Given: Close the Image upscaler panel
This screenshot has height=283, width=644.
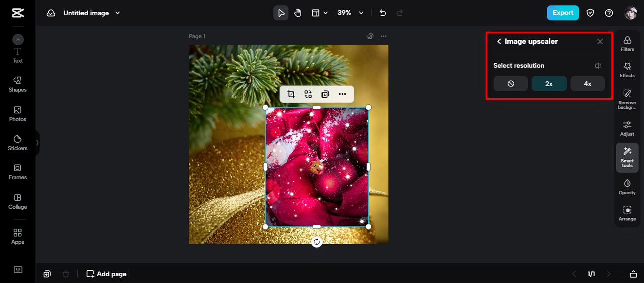Looking at the screenshot, I should click(x=600, y=42).
